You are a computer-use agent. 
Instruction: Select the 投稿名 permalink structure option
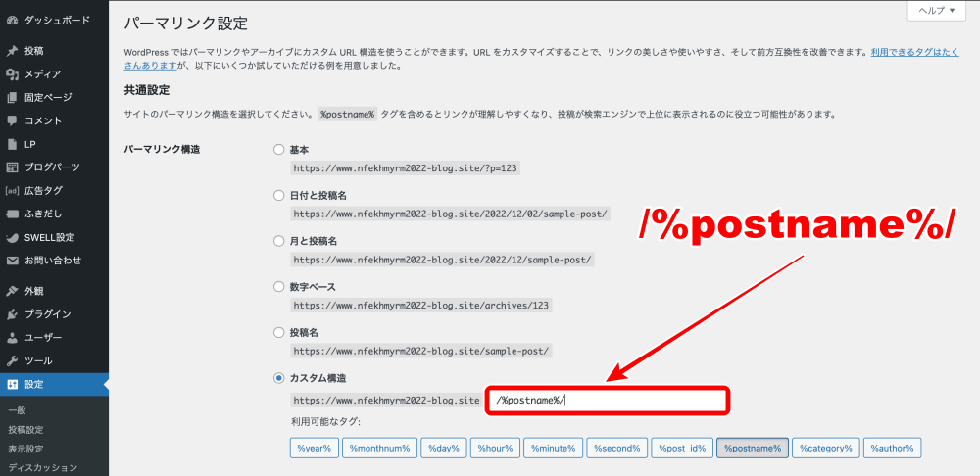(x=279, y=332)
